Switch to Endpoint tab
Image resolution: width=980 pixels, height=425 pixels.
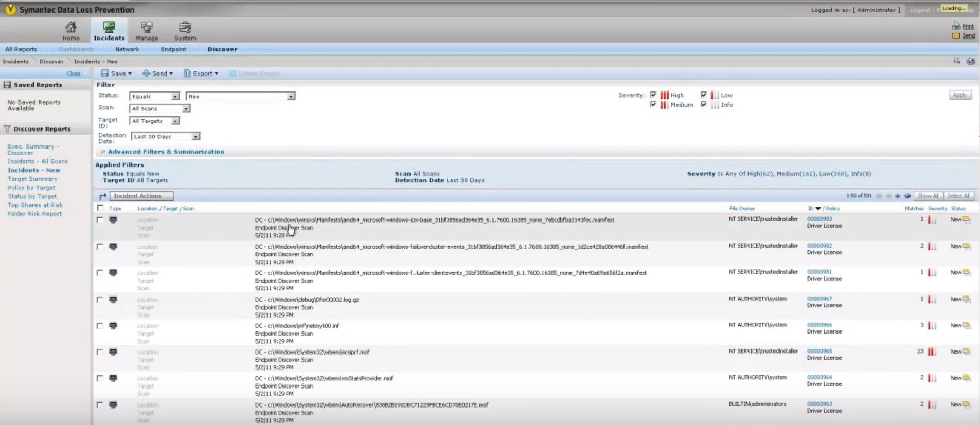[x=173, y=49]
